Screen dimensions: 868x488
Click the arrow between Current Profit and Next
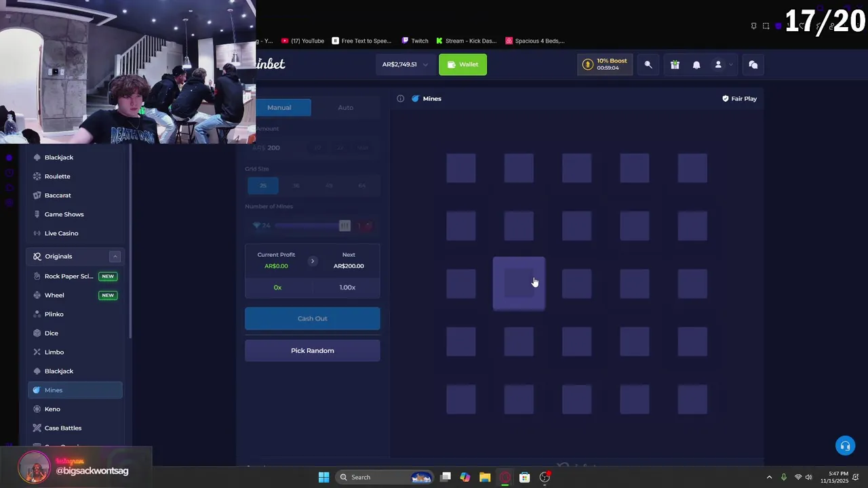click(x=313, y=261)
